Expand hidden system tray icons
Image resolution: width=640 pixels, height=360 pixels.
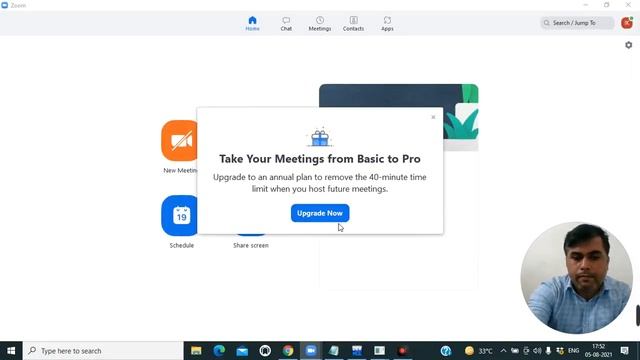[503, 351]
